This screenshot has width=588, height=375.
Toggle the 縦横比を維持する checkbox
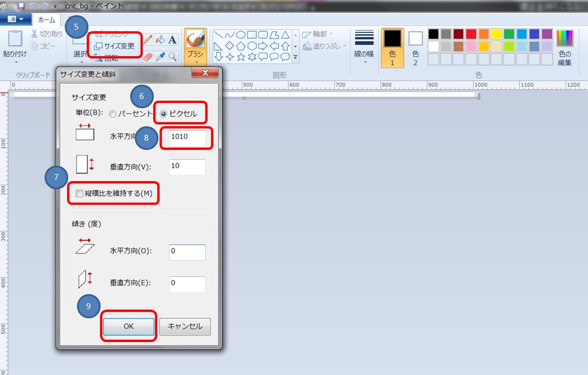(79, 193)
